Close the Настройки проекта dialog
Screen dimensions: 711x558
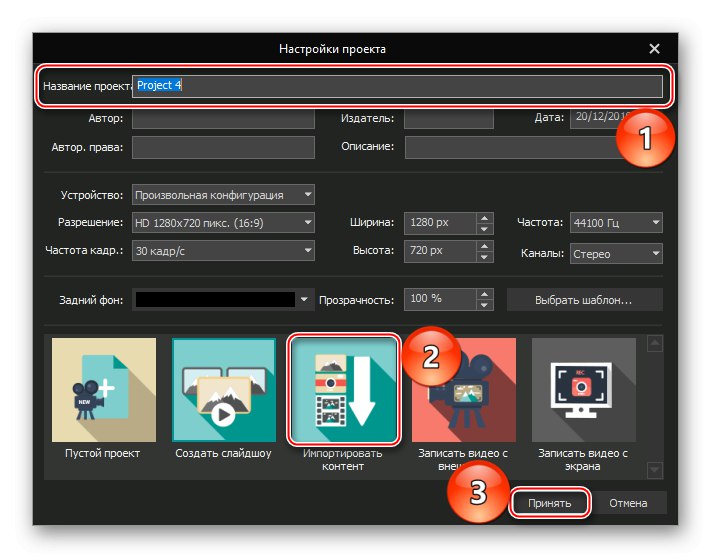pyautogui.click(x=654, y=49)
